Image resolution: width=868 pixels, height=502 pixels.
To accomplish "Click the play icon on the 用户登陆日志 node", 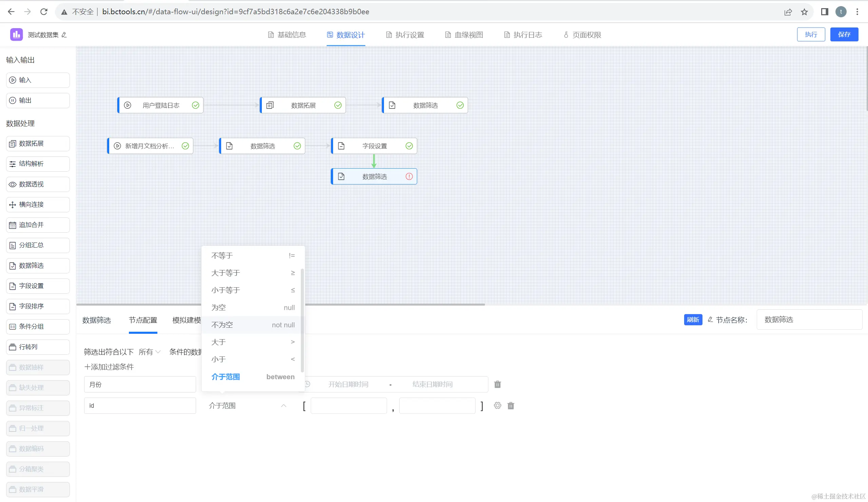I will tap(128, 105).
